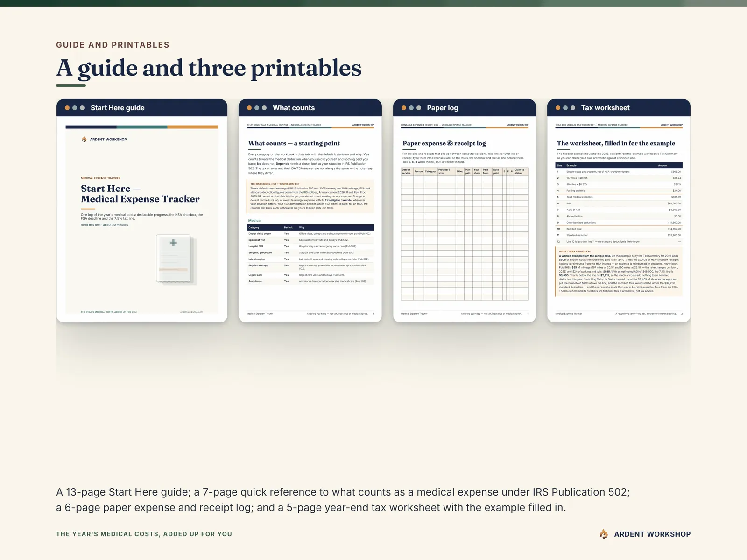Image resolution: width=747 pixels, height=560 pixels.
Task: Click the 'What counts — a starting point' heading
Action: (x=294, y=143)
